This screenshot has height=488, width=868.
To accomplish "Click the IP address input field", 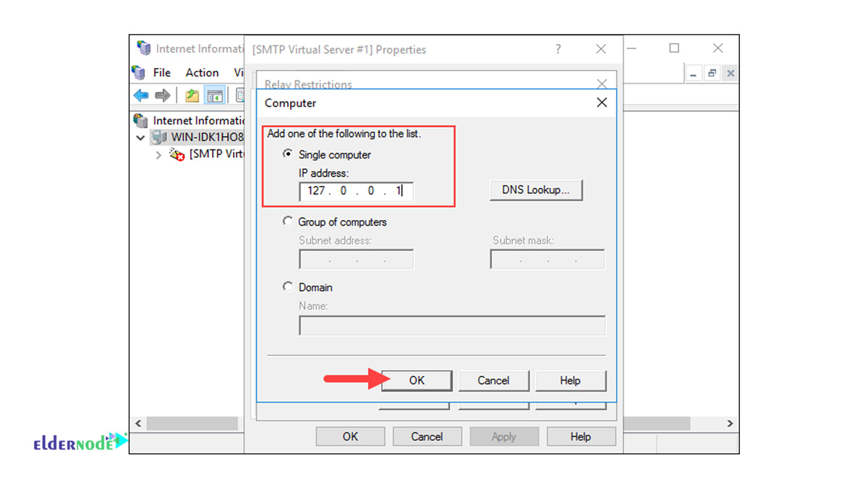I will 355,191.
